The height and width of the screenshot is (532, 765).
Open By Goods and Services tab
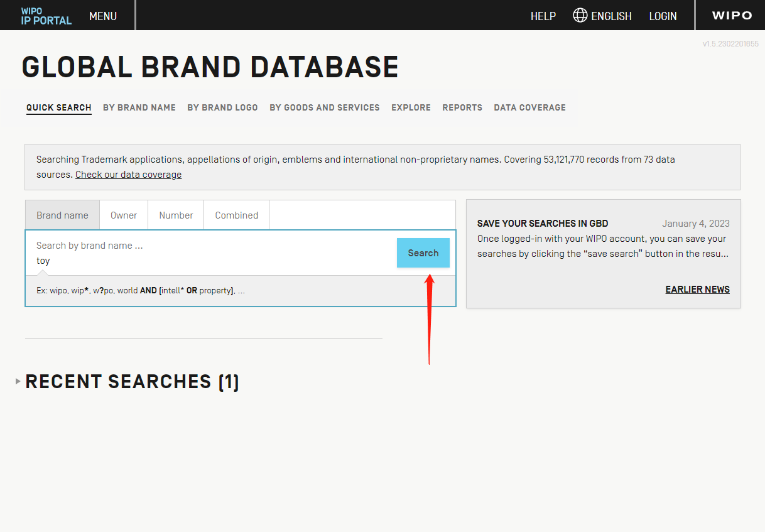(x=325, y=107)
